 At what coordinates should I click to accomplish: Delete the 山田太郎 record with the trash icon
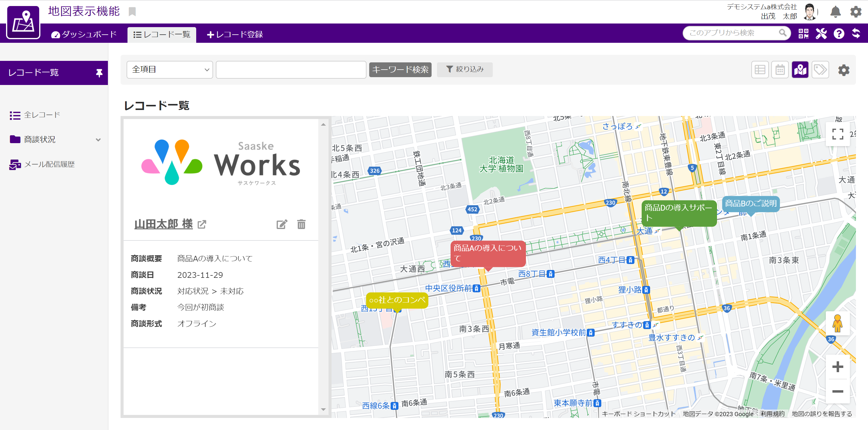(x=301, y=224)
